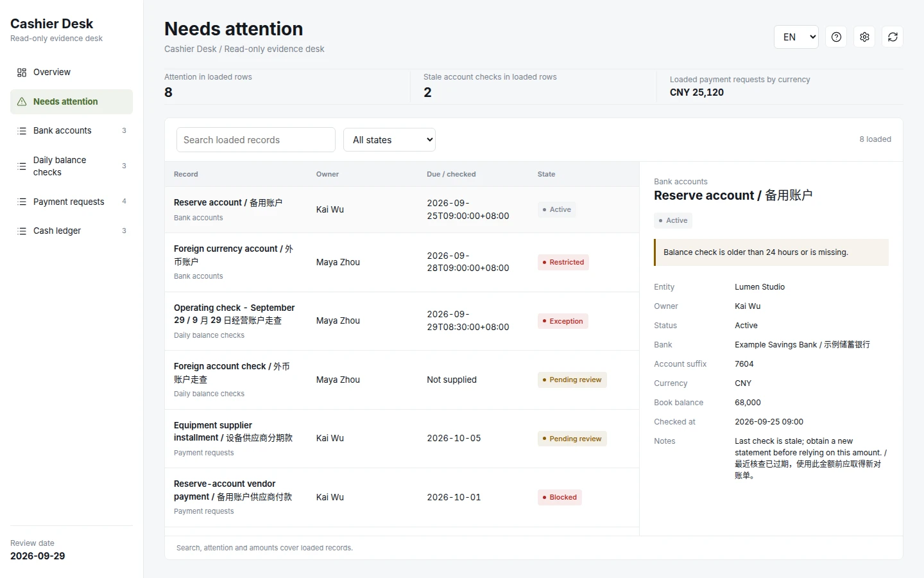Image resolution: width=924 pixels, height=578 pixels.
Task: Click the Search loaded records field
Action: coord(256,139)
